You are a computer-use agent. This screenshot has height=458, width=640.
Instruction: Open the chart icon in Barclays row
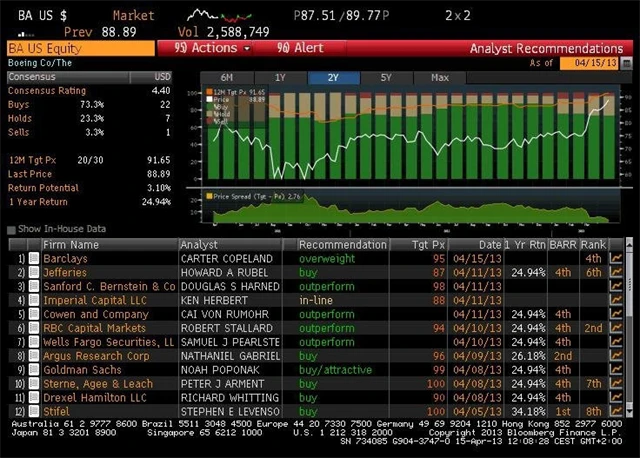click(x=615, y=258)
